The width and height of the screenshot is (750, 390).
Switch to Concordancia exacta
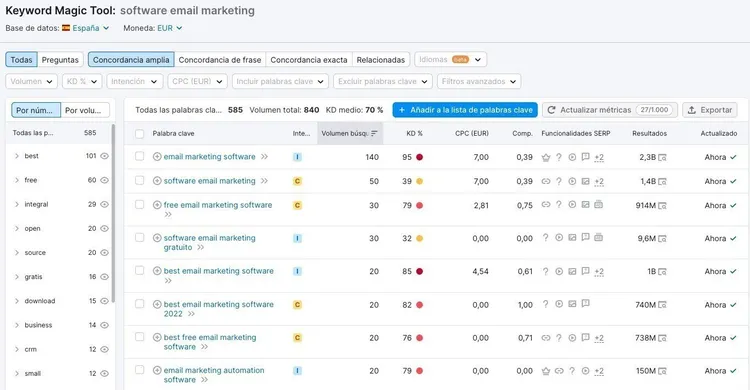click(309, 60)
